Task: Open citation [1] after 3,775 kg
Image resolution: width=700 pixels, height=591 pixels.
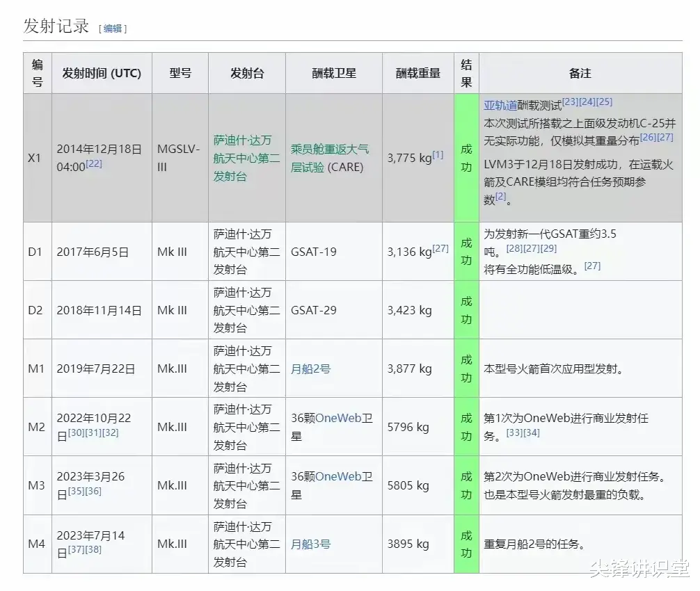Action: coord(438,155)
